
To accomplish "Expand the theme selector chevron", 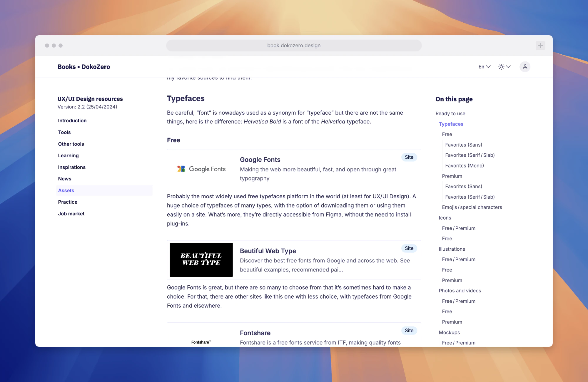I will click(x=508, y=67).
